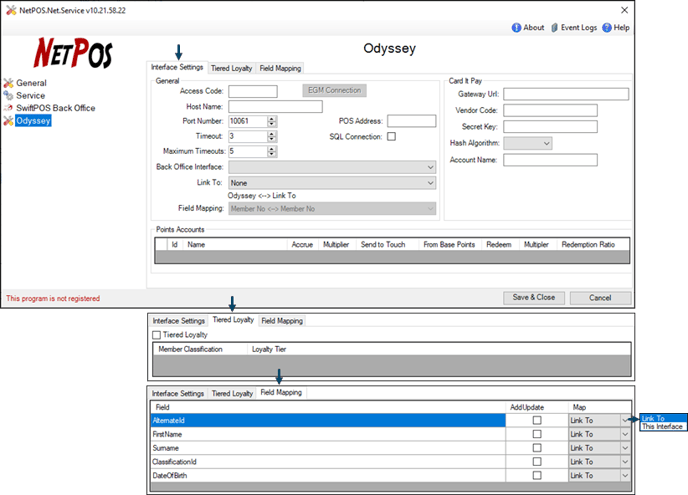Image resolution: width=688 pixels, height=495 pixels.
Task: Toggle SQL Connection checkbox
Action: coord(391,136)
